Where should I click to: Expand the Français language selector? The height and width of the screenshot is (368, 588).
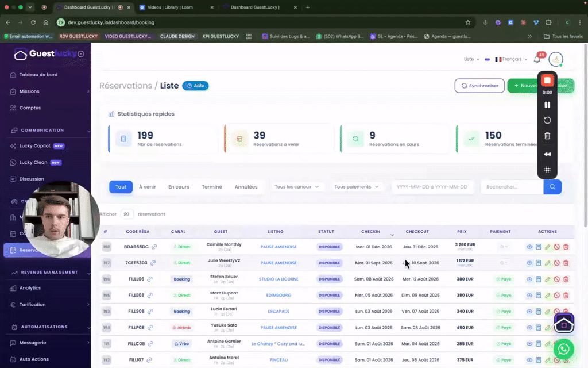(x=511, y=59)
